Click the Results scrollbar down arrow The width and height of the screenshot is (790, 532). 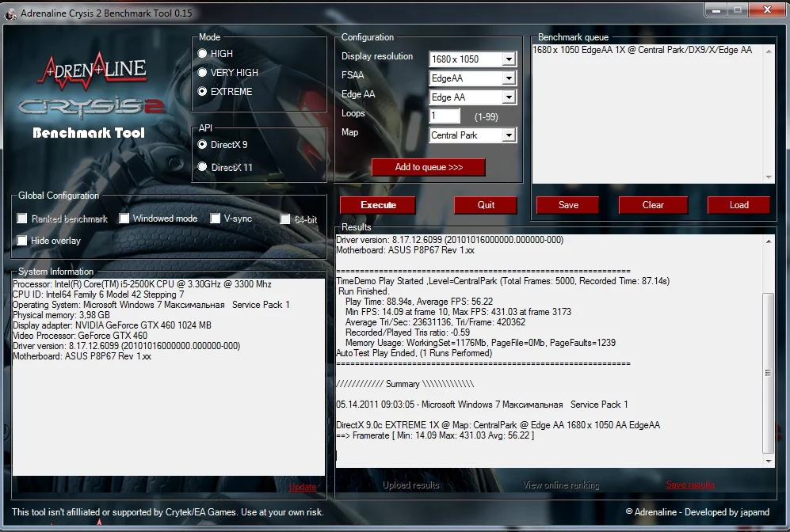pyautogui.click(x=769, y=461)
